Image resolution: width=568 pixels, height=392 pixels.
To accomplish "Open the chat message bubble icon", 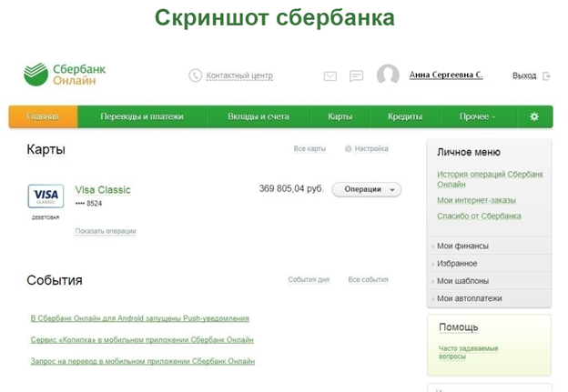I will coord(356,76).
